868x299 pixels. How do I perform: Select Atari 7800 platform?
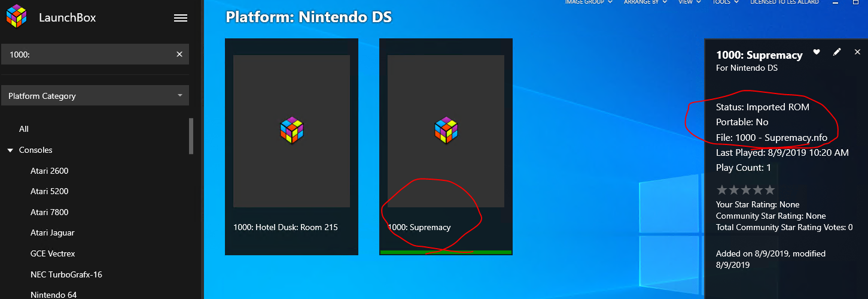[50, 212]
